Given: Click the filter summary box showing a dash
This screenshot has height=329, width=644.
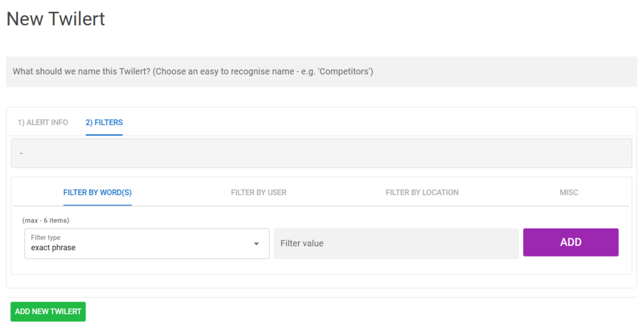Looking at the screenshot, I should pos(321,153).
